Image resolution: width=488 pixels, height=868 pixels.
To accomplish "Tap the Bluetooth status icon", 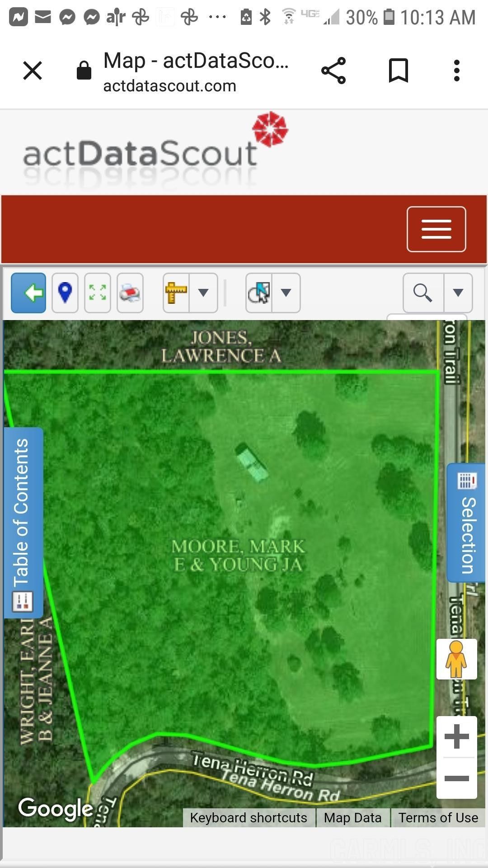I will [x=265, y=17].
